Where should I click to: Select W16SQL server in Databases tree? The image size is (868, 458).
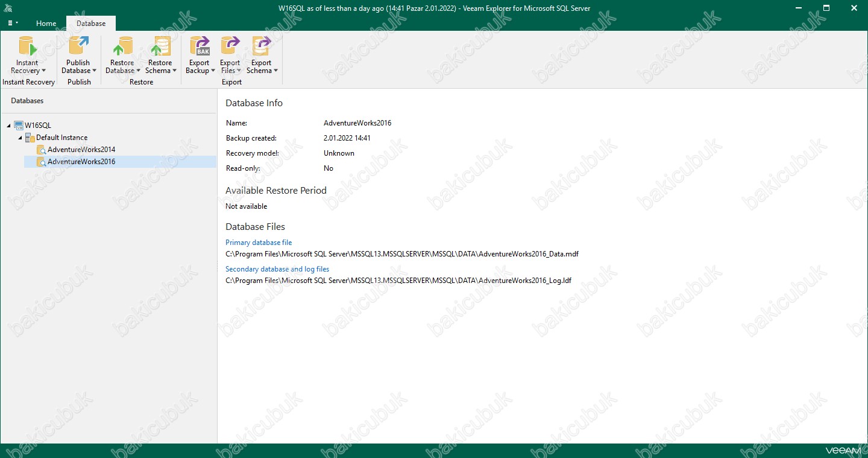(38, 126)
